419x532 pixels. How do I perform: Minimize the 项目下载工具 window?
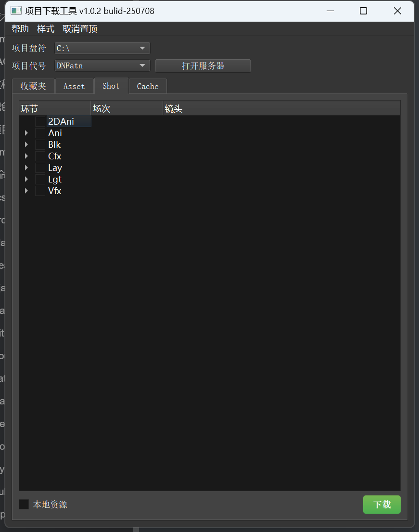point(330,11)
